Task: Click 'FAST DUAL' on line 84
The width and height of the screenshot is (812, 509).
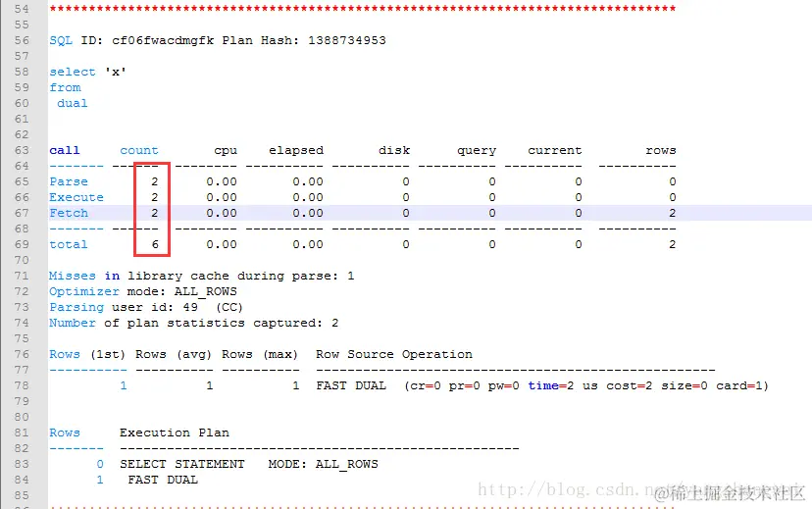Action: click(x=163, y=480)
